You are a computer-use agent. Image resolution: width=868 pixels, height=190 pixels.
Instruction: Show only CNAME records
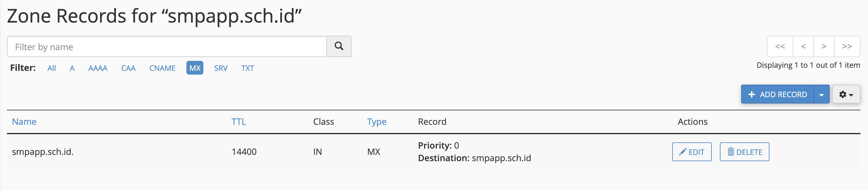(x=163, y=68)
